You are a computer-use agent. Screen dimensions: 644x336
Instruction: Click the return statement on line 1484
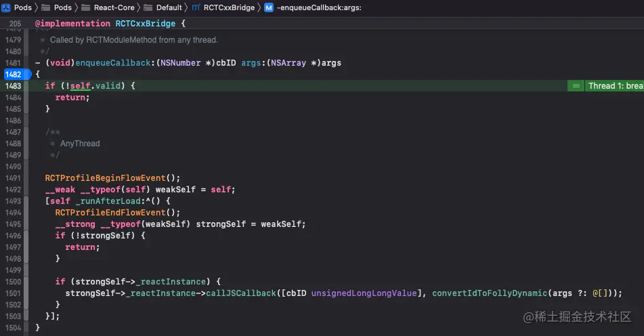click(72, 98)
